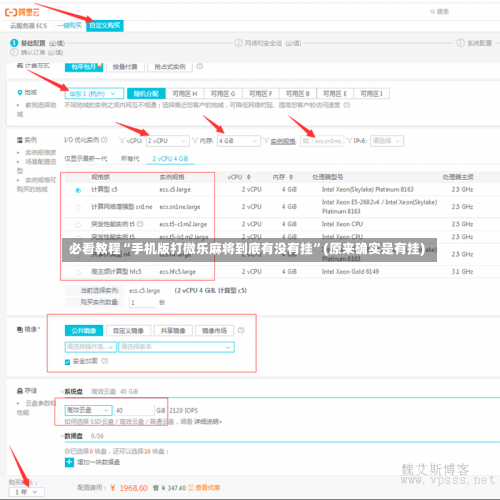Switch to 仅显示最新一代 tab
The height and width of the screenshot is (500, 500).
point(86,159)
